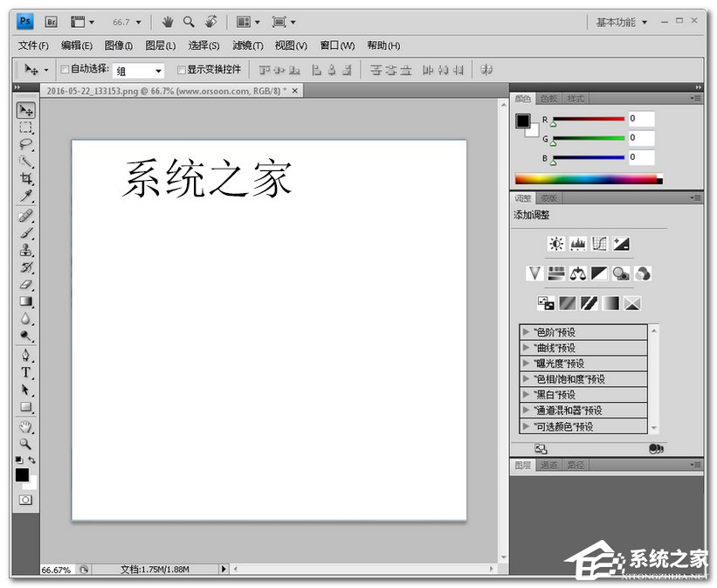Select the Move tool
This screenshot has height=588, width=717.
click(25, 110)
